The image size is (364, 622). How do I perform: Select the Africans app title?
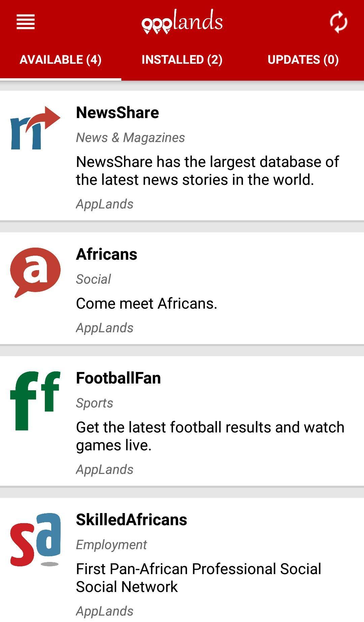pos(107,254)
